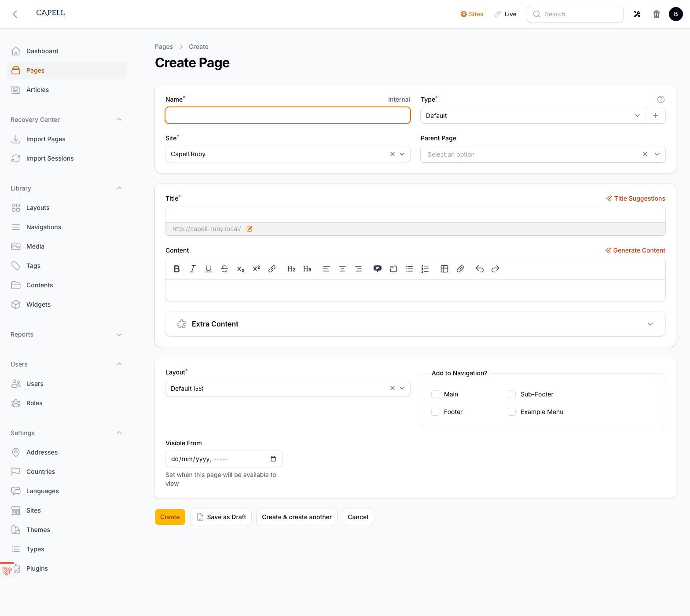Toggle strikethrough in Content editor

[224, 269]
